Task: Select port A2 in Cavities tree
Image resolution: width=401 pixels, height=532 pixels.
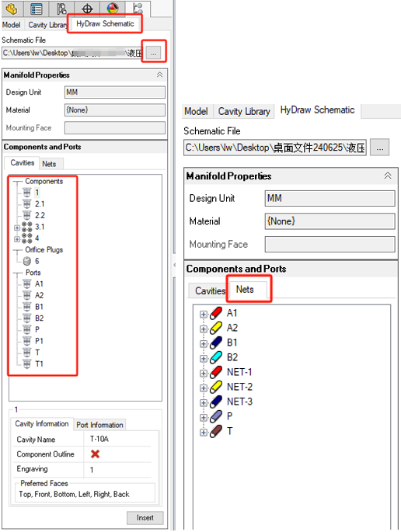Action: [x=39, y=295]
